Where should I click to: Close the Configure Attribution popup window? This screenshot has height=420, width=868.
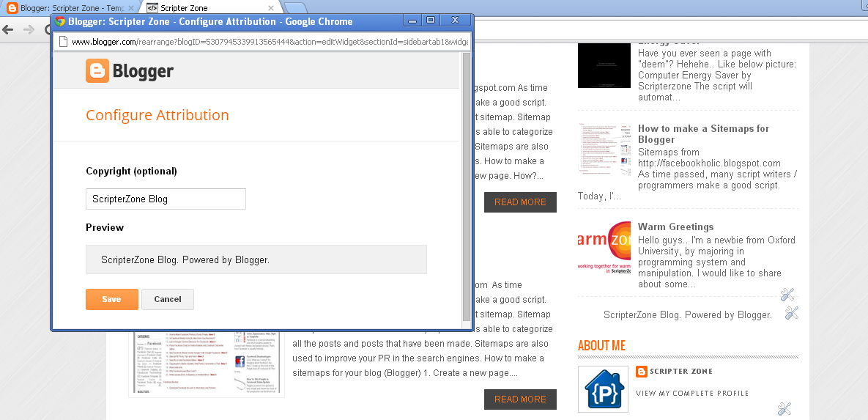pos(455,21)
